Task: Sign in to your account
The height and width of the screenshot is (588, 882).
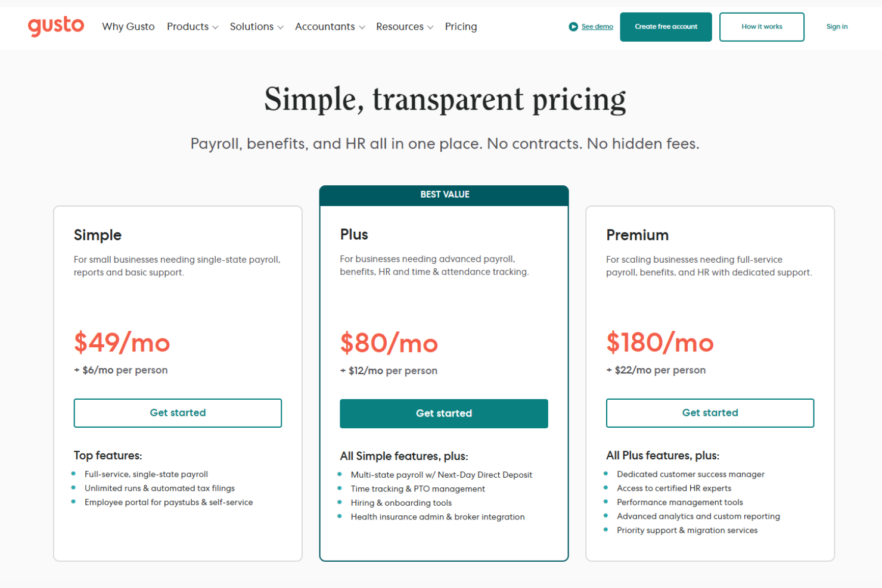Action: [x=837, y=26]
